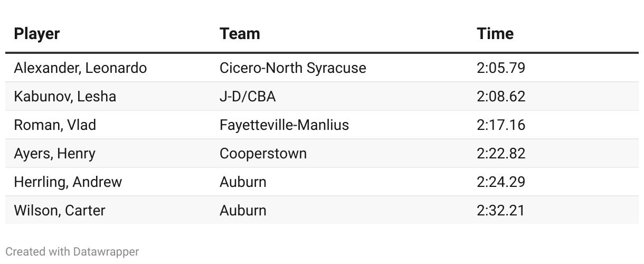This screenshot has height=264, width=644.
Task: Open the Created with Datawrapper link
Action: [x=72, y=252]
